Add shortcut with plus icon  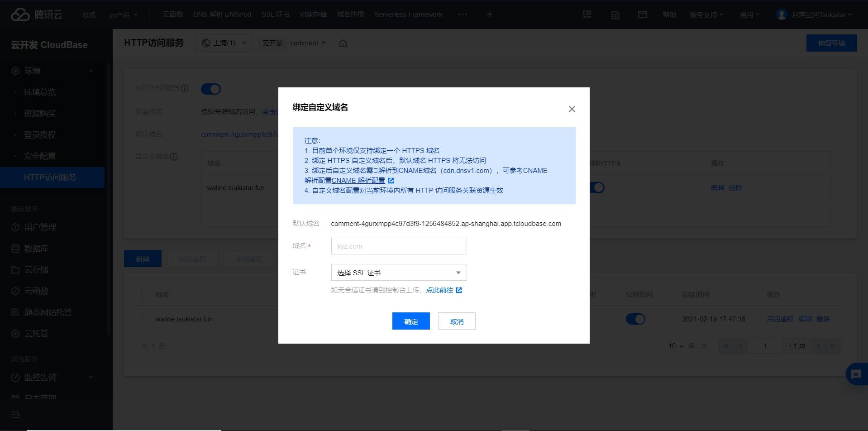tap(489, 14)
